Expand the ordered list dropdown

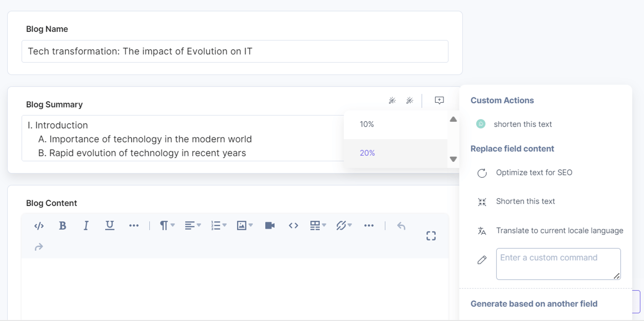click(x=219, y=226)
